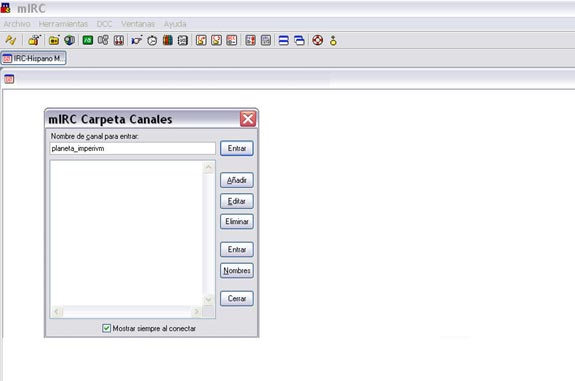
Task: Open Options via the padlock toolbar icon
Action: (x=34, y=40)
